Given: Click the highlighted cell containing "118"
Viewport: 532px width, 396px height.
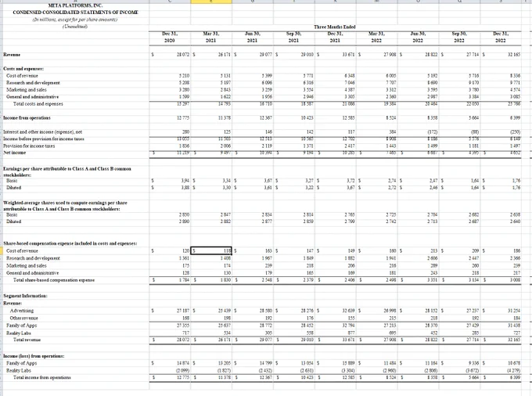Looking at the screenshot, I should (211, 250).
